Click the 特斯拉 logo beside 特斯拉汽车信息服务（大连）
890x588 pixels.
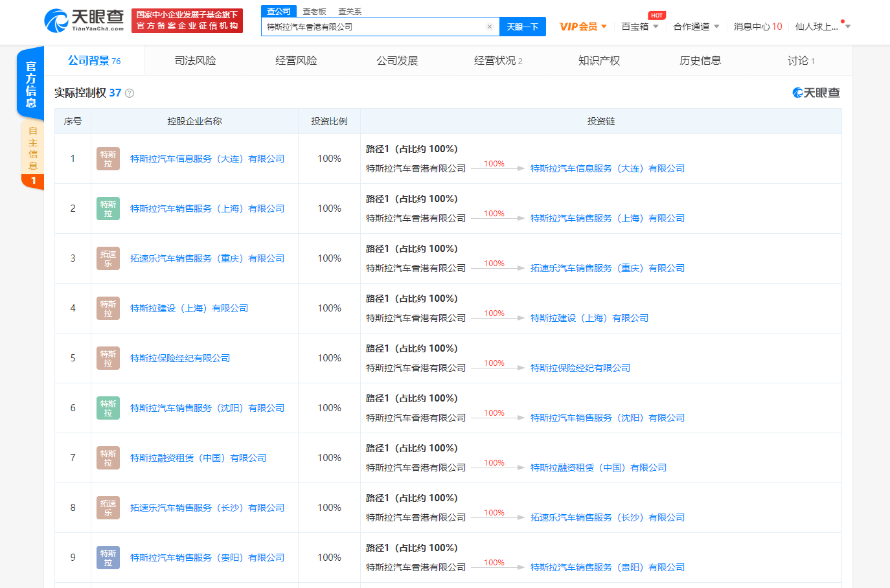[108, 159]
